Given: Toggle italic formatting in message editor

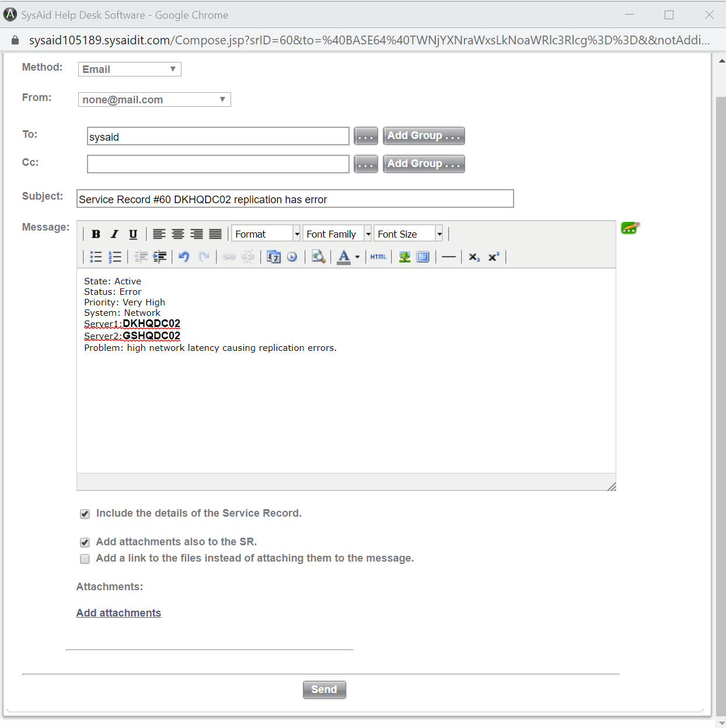Looking at the screenshot, I should click(114, 234).
